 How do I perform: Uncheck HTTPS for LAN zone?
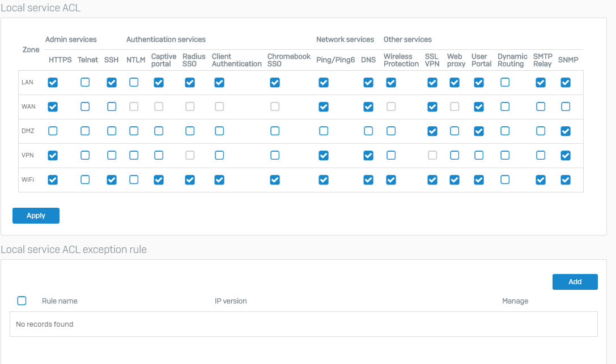tap(53, 83)
